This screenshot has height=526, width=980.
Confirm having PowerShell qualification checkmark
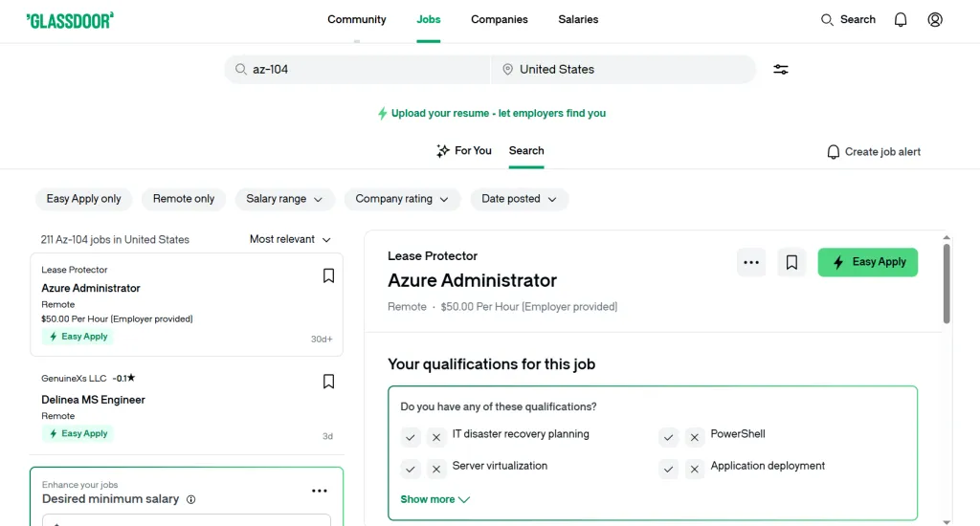click(669, 437)
